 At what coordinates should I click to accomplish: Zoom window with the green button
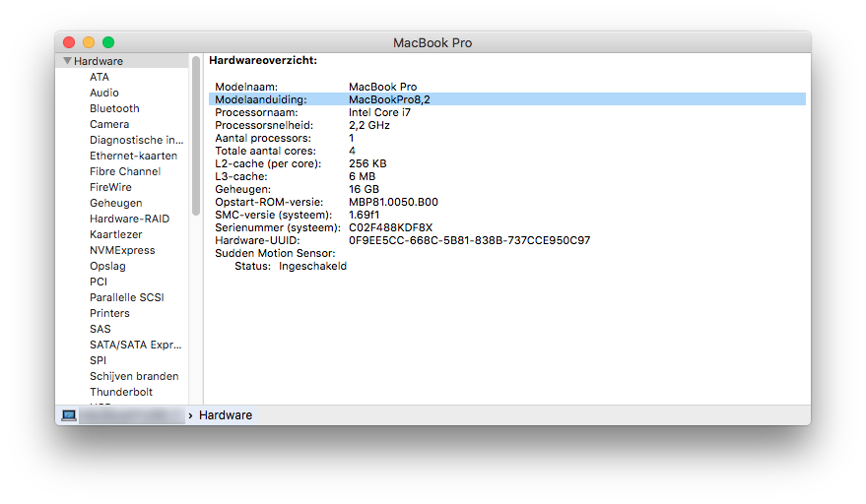pyautogui.click(x=108, y=42)
